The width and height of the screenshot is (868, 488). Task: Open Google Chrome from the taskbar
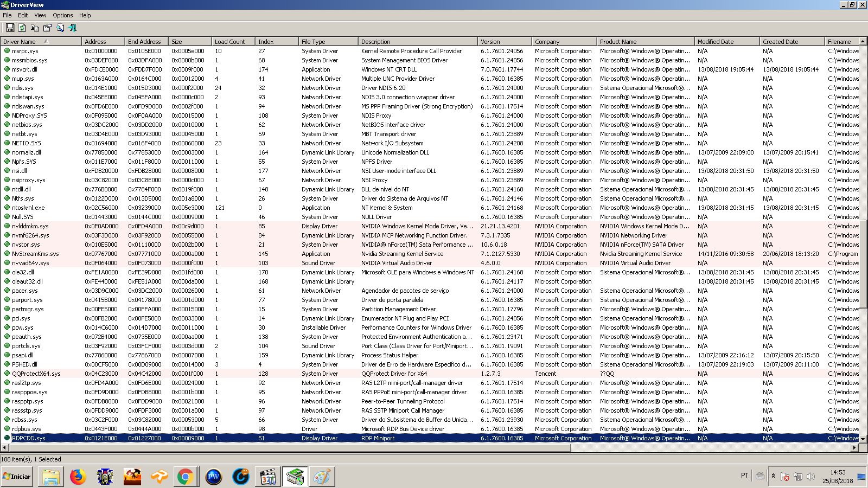(x=185, y=477)
